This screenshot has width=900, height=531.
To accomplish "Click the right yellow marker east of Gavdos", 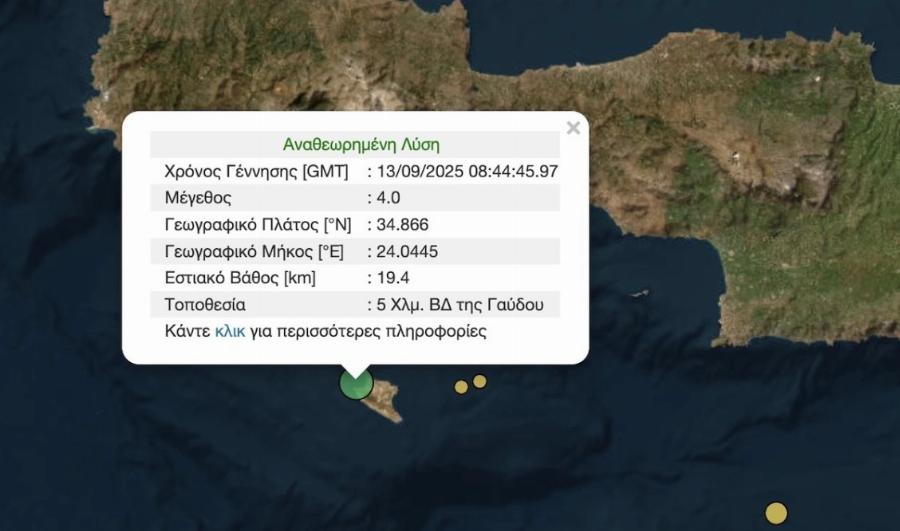I will point(480,381).
